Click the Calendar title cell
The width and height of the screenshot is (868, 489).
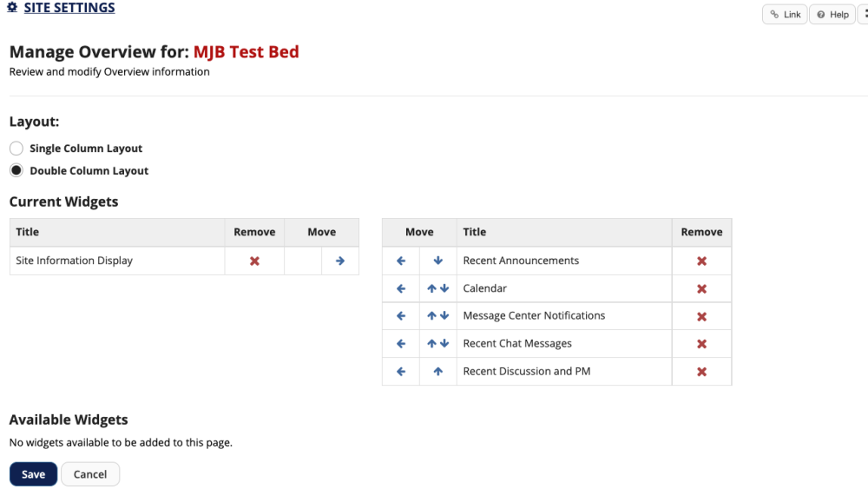click(x=564, y=288)
